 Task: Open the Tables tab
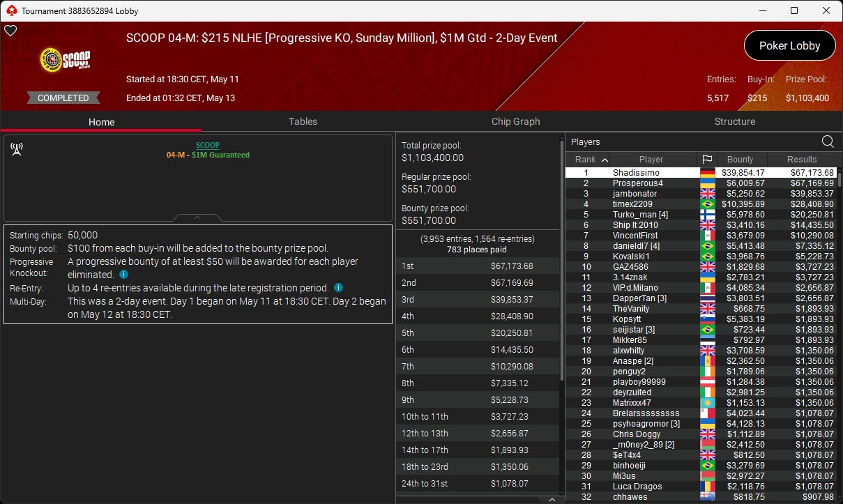[x=303, y=121]
